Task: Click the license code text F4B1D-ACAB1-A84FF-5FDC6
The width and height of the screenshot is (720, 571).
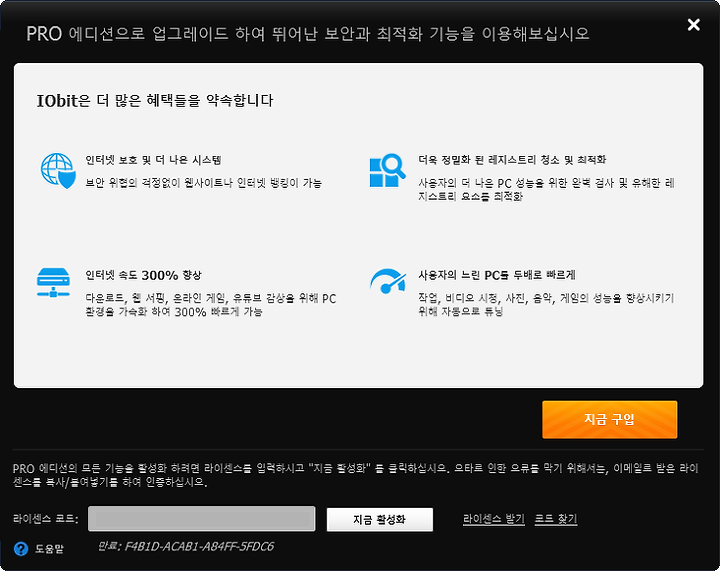Action: tap(199, 546)
